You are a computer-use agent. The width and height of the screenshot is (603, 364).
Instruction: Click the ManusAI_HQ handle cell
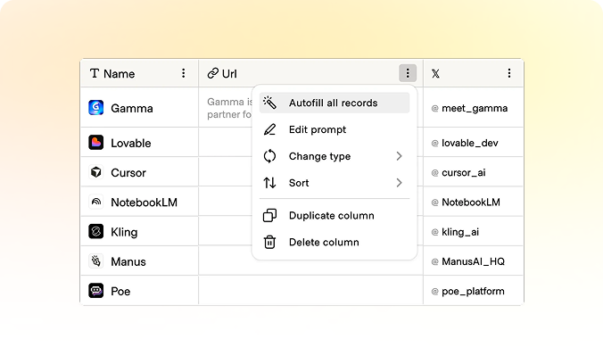(x=474, y=261)
